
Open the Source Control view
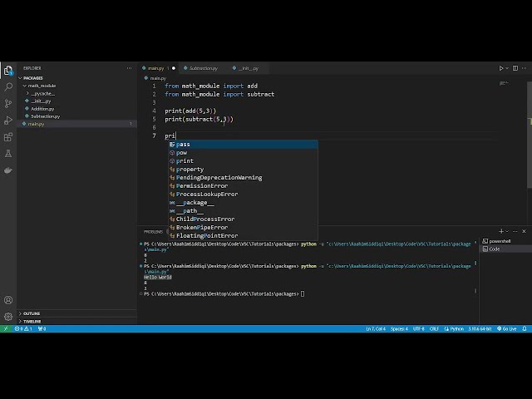8,103
